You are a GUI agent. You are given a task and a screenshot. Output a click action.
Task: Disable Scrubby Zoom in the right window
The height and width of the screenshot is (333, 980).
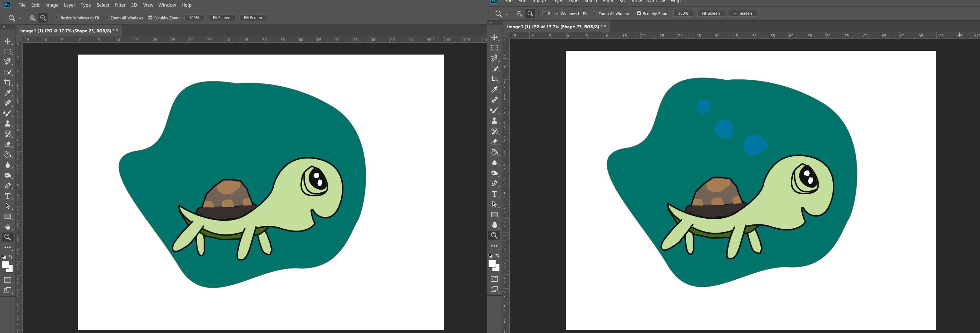[639, 13]
